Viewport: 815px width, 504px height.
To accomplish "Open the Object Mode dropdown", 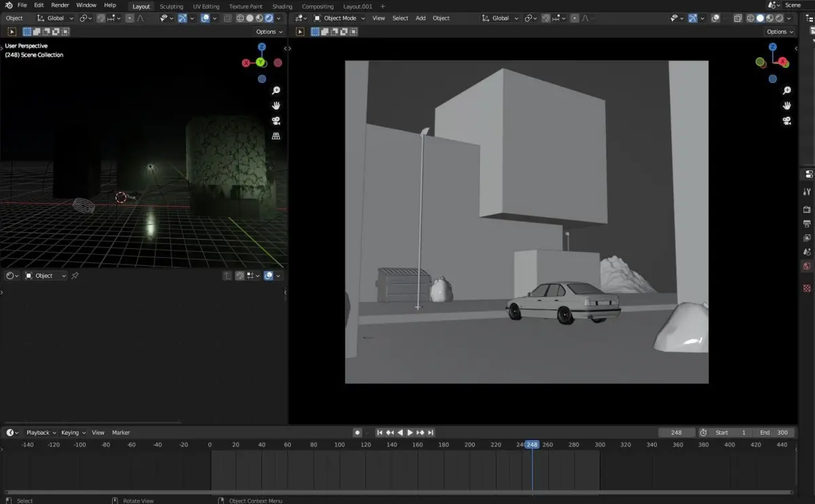I will tap(339, 18).
